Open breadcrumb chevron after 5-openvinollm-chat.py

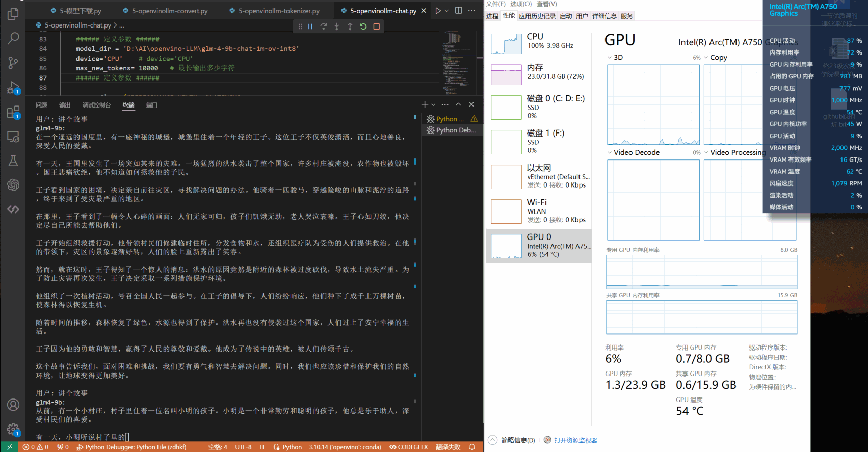coord(115,25)
